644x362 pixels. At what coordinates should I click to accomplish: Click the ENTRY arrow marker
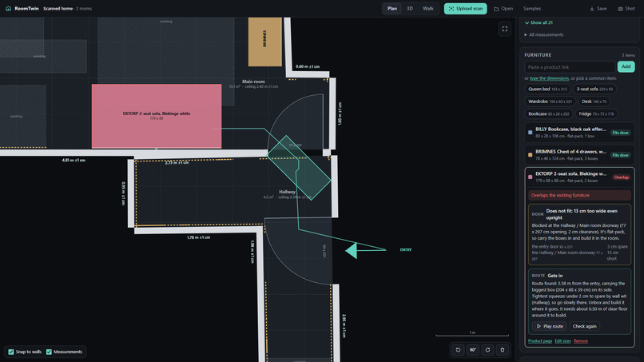(x=351, y=251)
